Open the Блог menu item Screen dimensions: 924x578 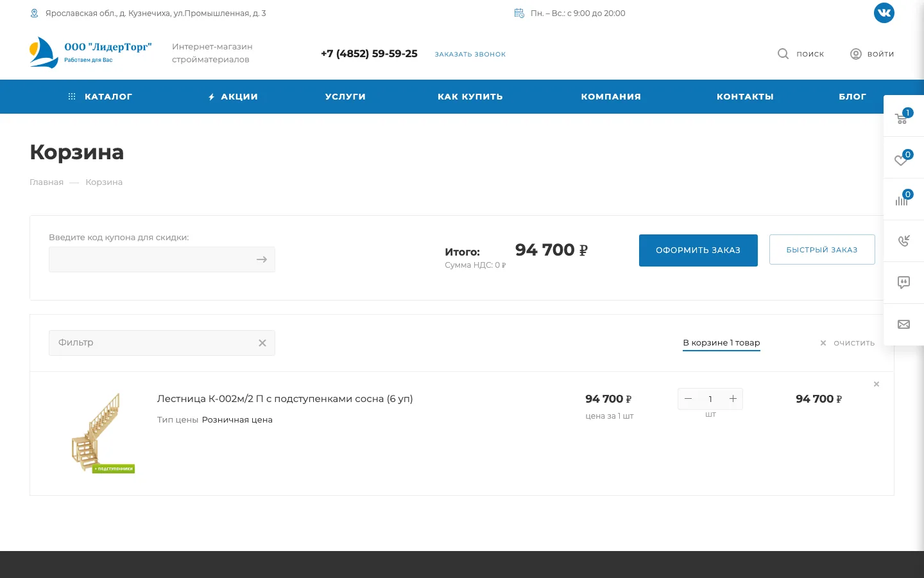853,96
